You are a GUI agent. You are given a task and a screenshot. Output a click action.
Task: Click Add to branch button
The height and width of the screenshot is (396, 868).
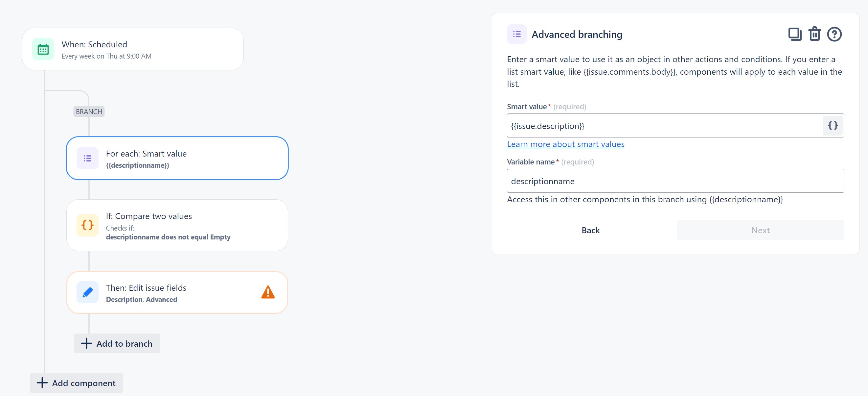117,343
